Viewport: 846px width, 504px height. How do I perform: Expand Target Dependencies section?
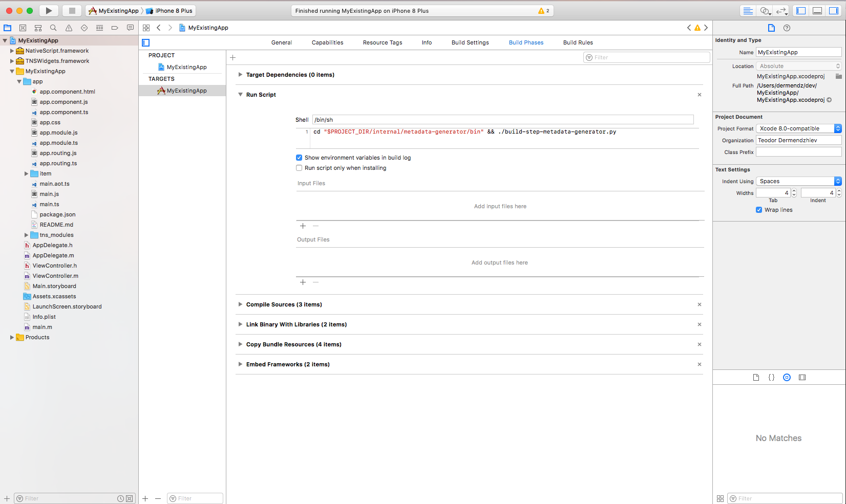coord(240,75)
